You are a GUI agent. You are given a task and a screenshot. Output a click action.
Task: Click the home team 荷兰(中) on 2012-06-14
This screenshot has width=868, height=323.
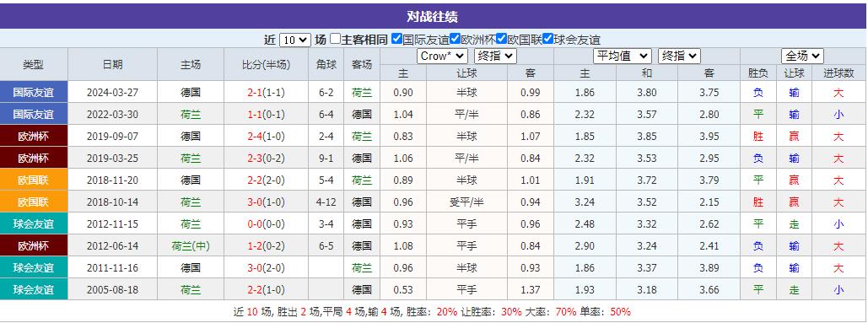[191, 246]
